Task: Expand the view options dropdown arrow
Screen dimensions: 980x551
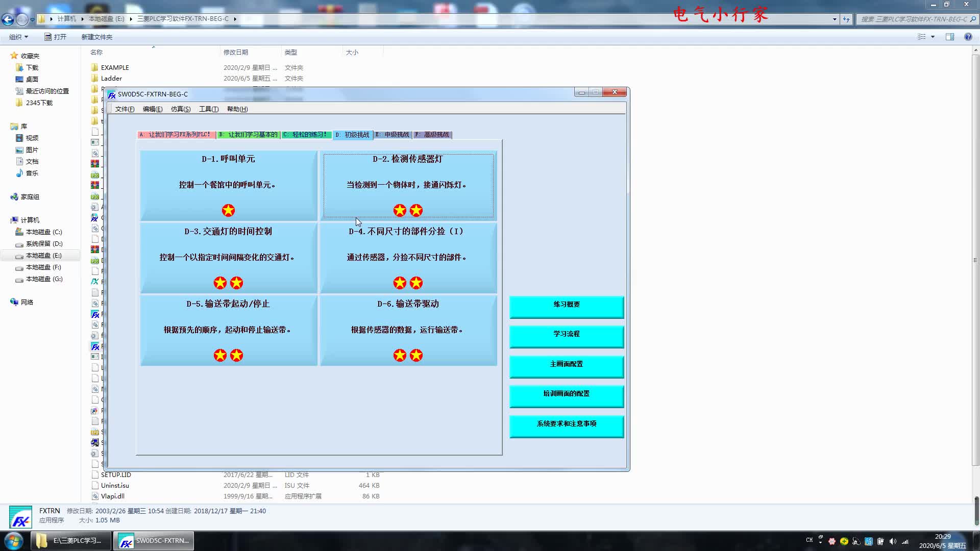Action: [933, 37]
